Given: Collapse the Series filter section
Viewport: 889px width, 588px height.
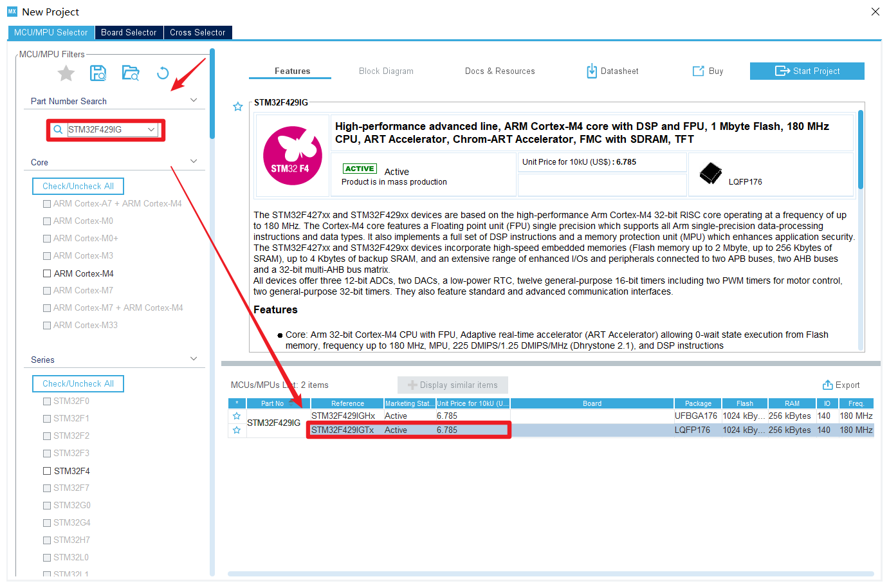Looking at the screenshot, I should point(194,359).
